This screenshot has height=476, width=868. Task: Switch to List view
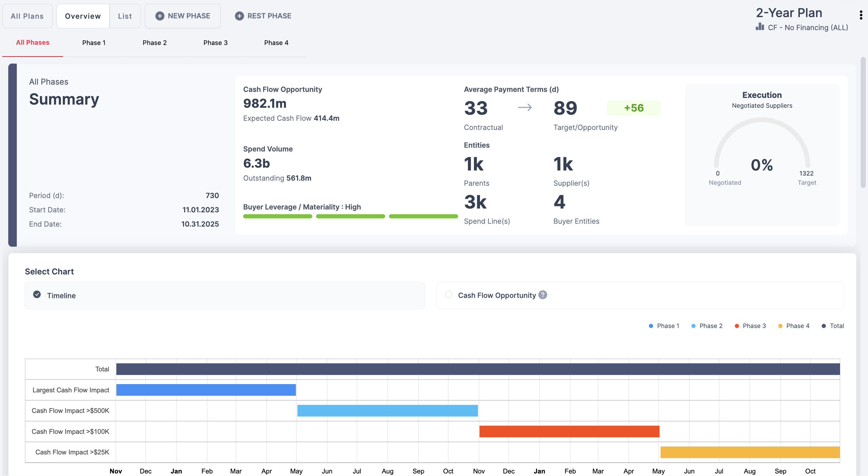(125, 16)
